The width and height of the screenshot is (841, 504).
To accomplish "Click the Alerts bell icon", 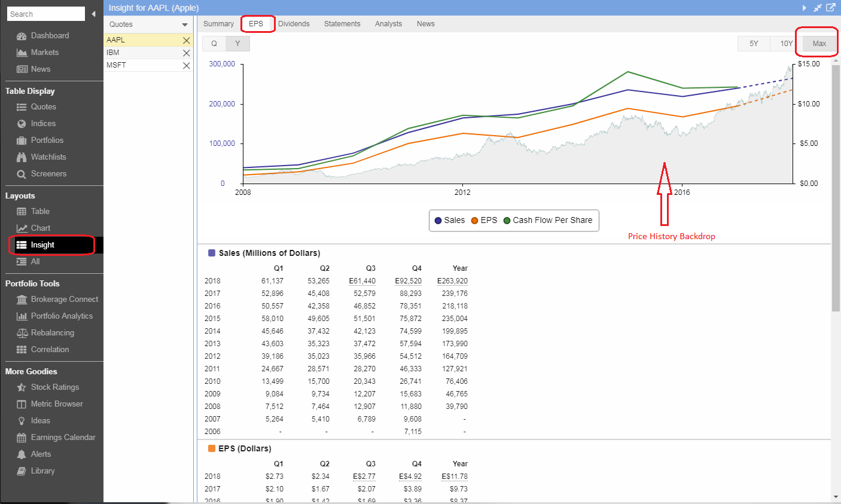I will [22, 454].
